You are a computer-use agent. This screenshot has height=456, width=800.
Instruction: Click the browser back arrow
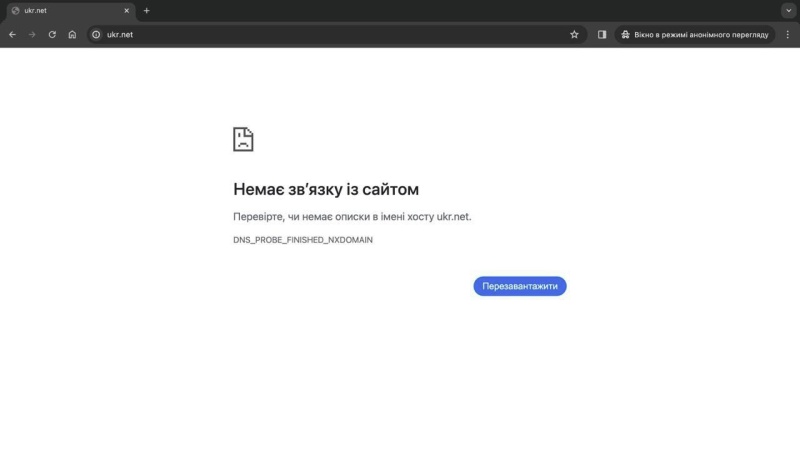point(12,34)
